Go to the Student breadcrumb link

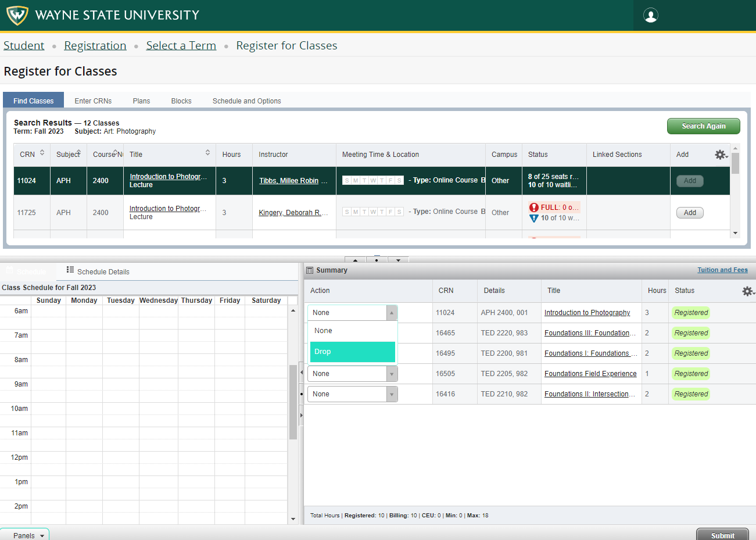click(x=24, y=45)
